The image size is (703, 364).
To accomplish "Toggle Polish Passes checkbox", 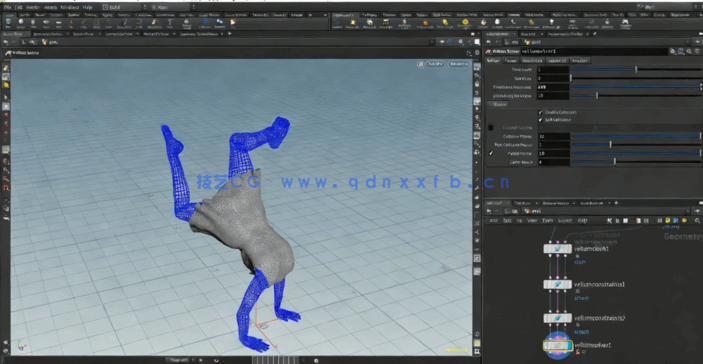I will 491,153.
